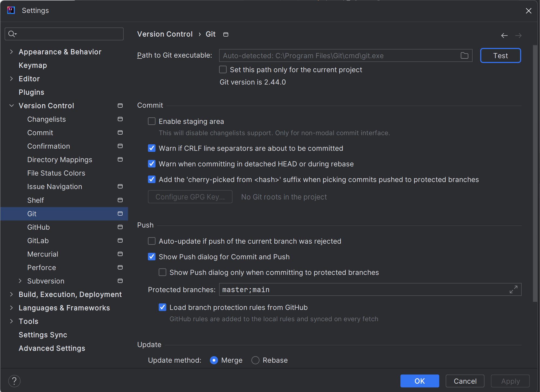Click the folder browse icon in Git path field
This screenshot has height=392, width=540.
pyautogui.click(x=464, y=55)
